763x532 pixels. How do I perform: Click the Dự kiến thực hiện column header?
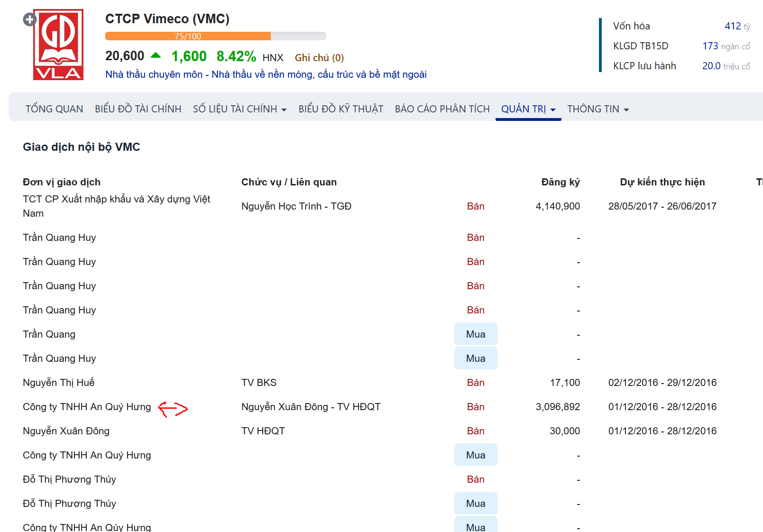[x=662, y=182]
